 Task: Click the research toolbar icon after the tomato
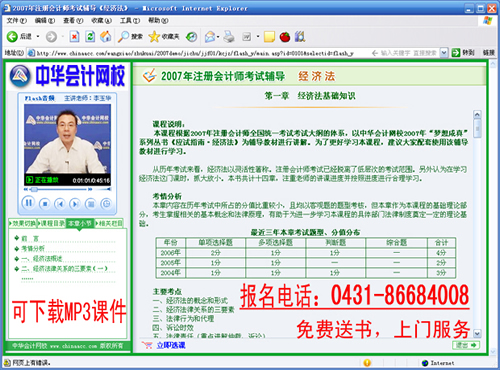[x=300, y=37]
